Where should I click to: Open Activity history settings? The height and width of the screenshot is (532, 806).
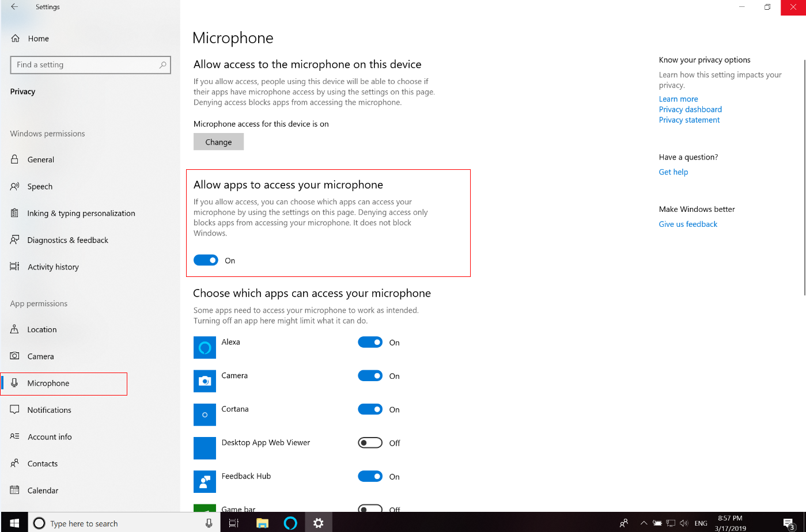pyautogui.click(x=53, y=267)
